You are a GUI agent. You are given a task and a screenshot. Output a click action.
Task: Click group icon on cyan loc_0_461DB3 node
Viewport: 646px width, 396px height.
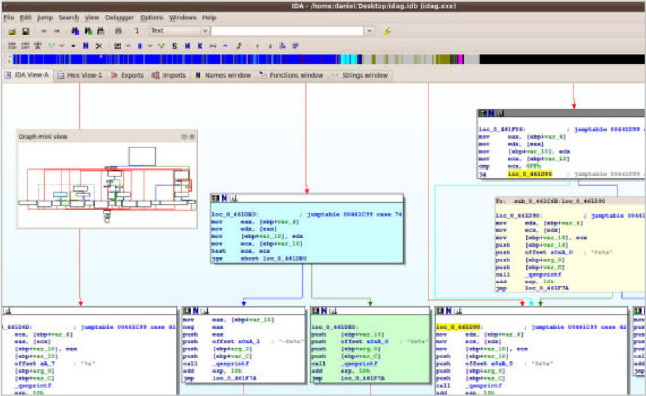(x=233, y=198)
